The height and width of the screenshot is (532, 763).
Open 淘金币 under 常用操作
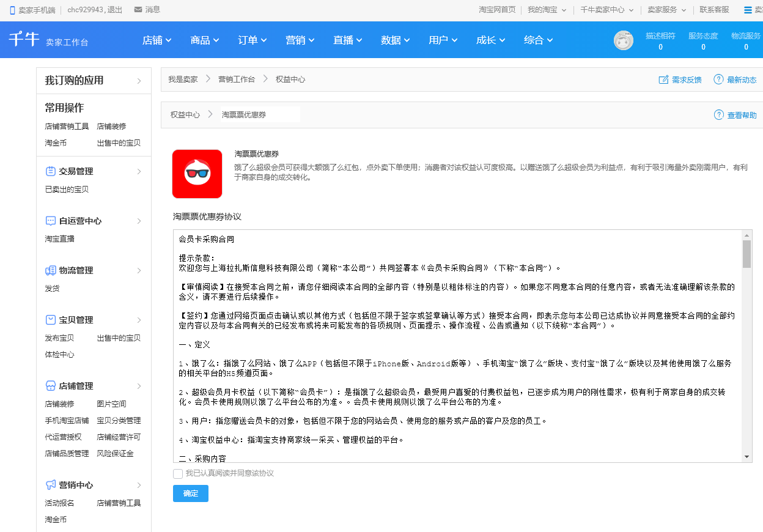coord(56,143)
